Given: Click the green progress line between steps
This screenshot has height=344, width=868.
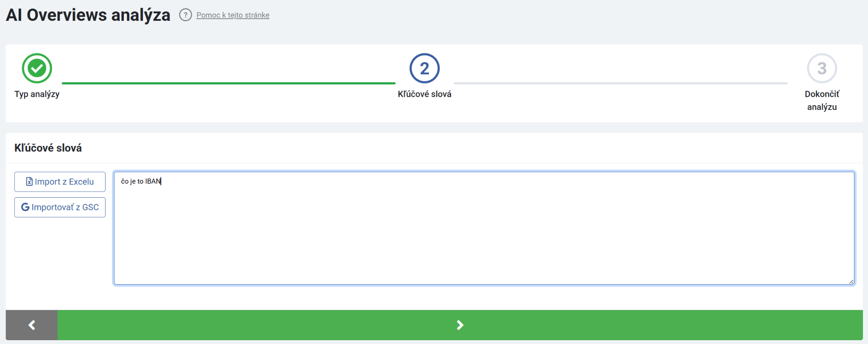Looking at the screenshot, I should [228, 83].
